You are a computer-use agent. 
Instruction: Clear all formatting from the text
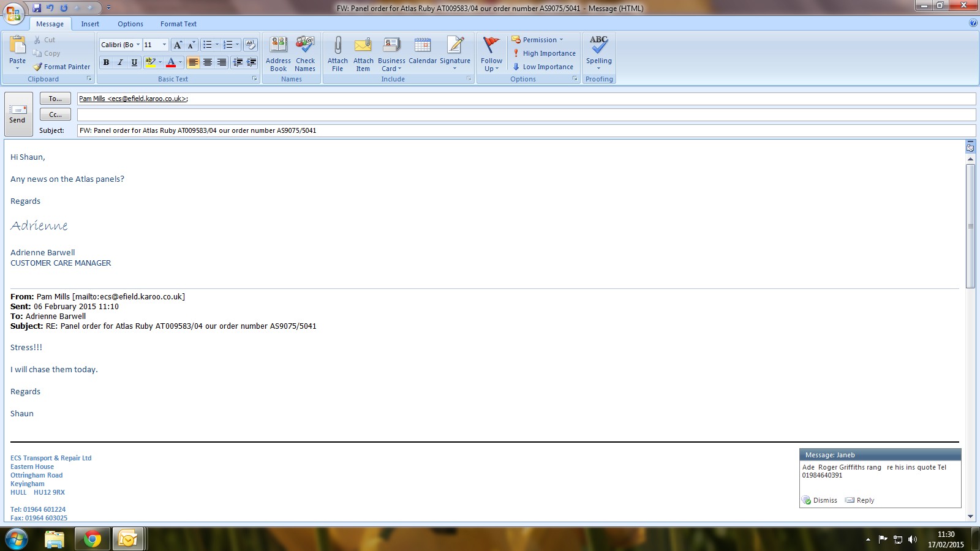coord(251,45)
